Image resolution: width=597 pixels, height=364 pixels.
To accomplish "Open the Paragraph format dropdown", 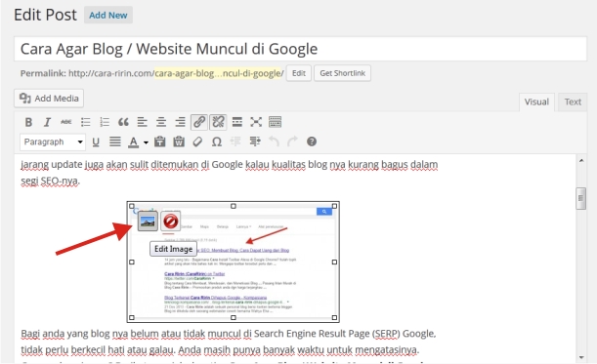I will 53,142.
